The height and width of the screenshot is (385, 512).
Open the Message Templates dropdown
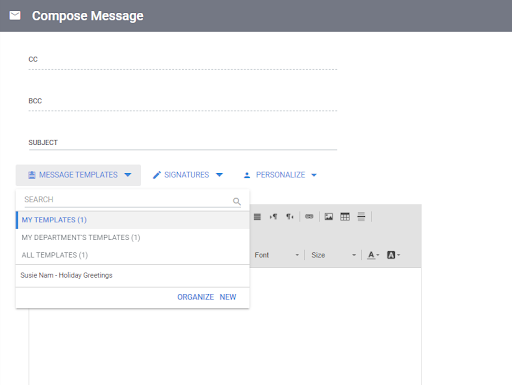tap(78, 175)
